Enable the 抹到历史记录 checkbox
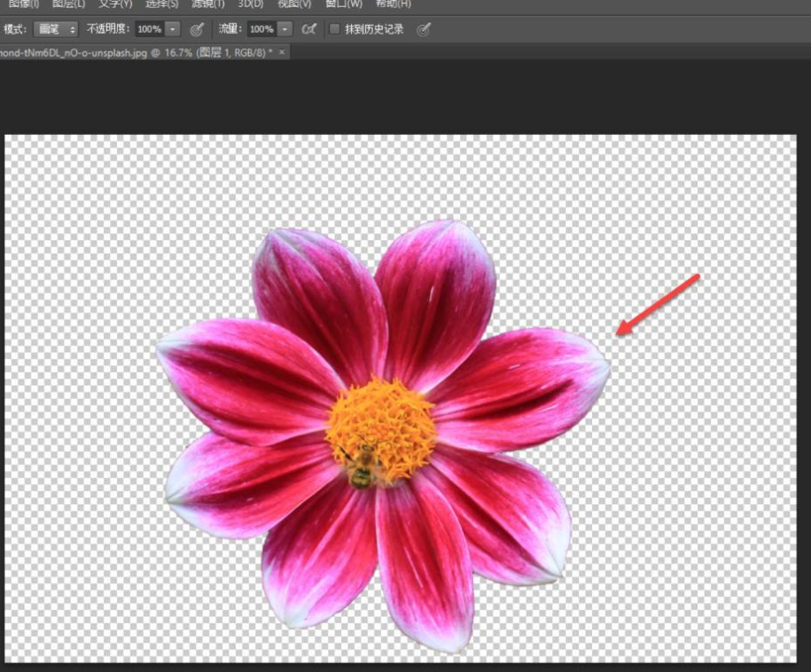This screenshot has height=672, width=811. click(x=334, y=29)
